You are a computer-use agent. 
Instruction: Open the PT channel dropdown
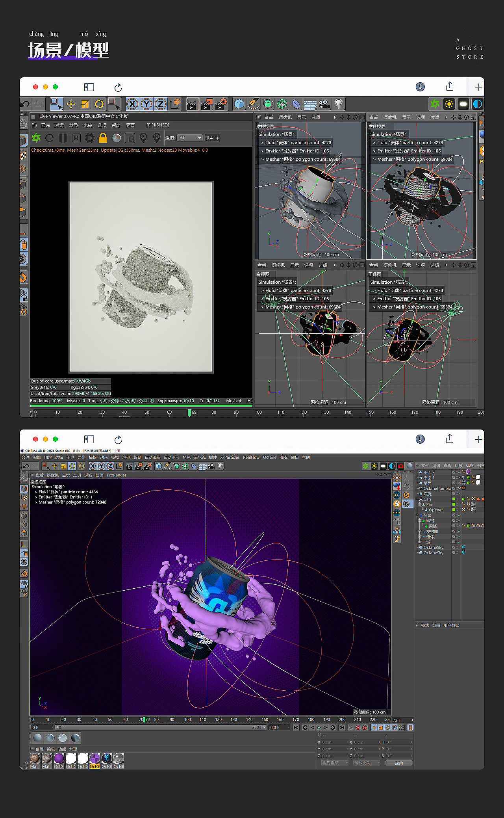point(190,138)
